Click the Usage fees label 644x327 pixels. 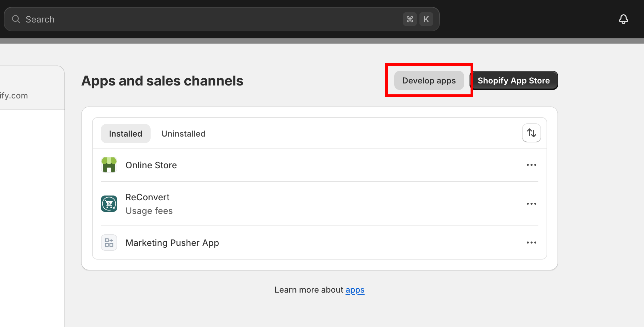pyautogui.click(x=149, y=211)
